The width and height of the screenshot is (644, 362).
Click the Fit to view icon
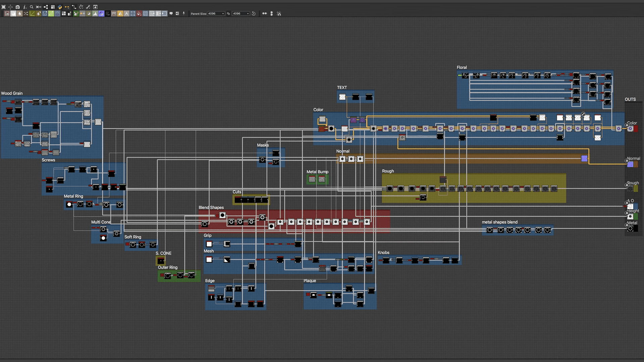3,7
